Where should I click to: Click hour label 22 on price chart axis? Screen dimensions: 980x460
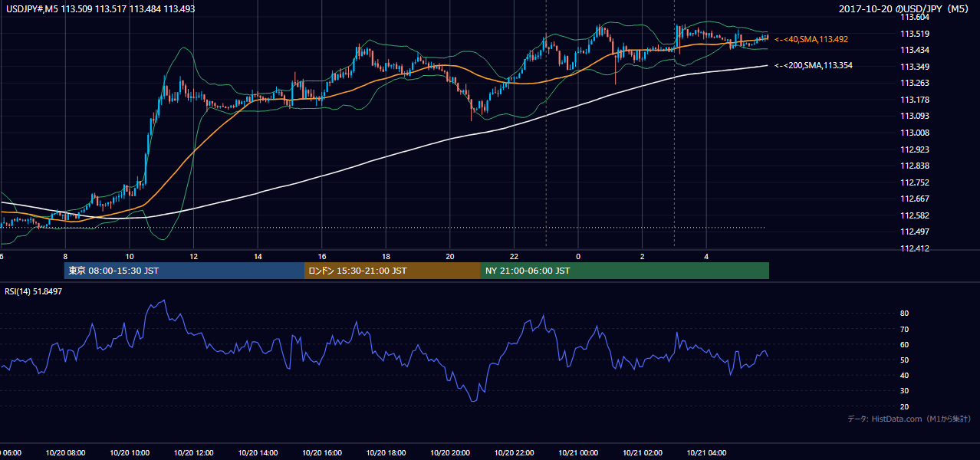(x=514, y=256)
